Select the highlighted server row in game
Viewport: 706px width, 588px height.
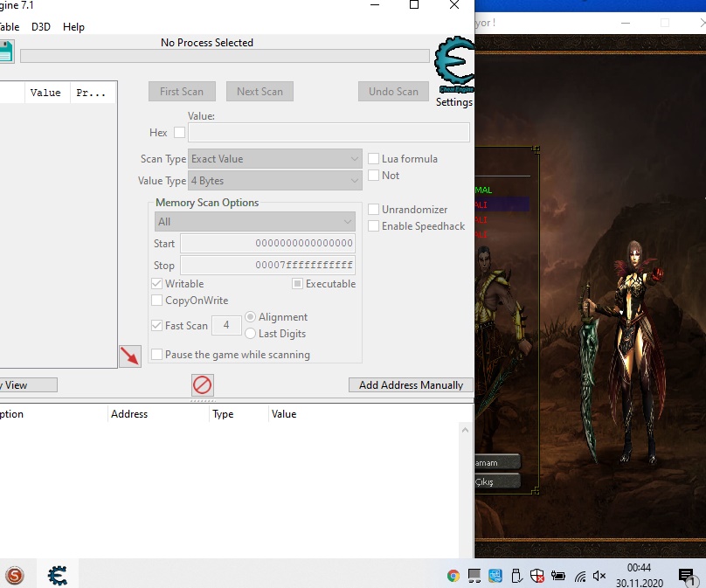click(502, 204)
